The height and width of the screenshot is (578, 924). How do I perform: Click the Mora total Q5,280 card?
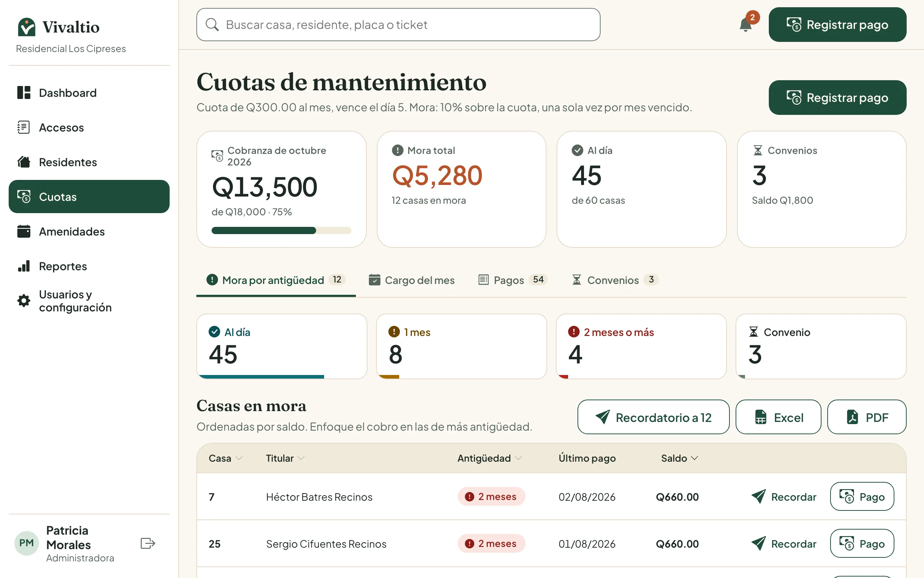click(461, 189)
